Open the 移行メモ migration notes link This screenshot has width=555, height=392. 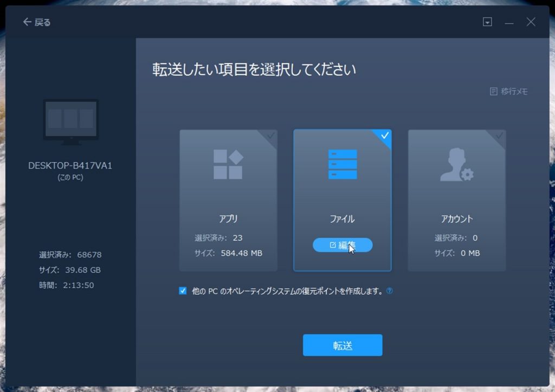click(x=508, y=92)
